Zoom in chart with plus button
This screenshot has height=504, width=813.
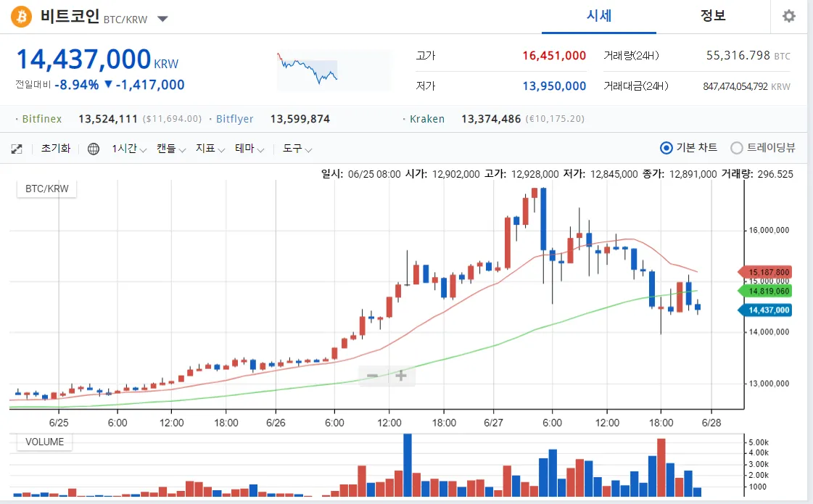(400, 376)
